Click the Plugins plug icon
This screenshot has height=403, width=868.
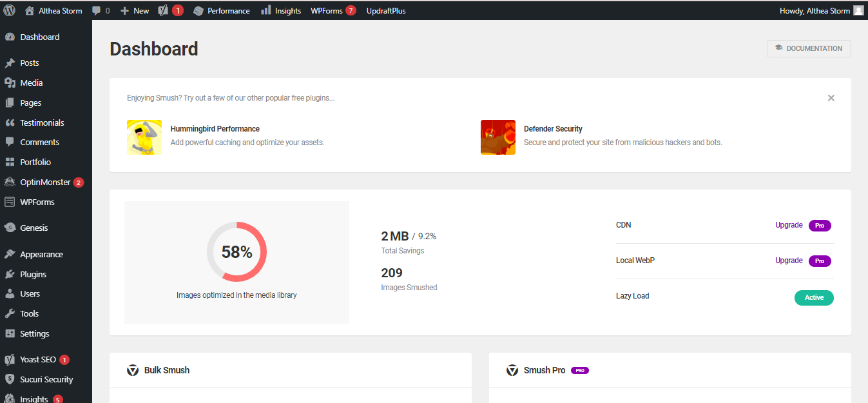coord(10,274)
